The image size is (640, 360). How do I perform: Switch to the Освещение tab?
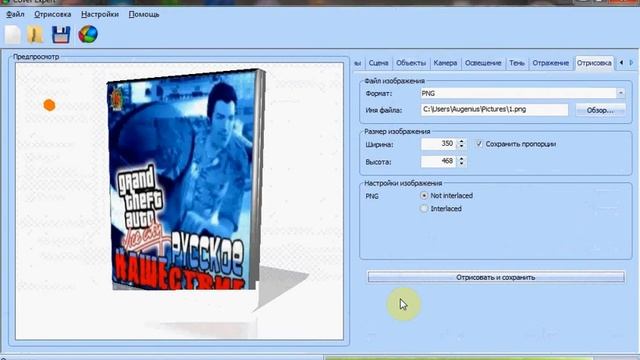pyautogui.click(x=483, y=63)
